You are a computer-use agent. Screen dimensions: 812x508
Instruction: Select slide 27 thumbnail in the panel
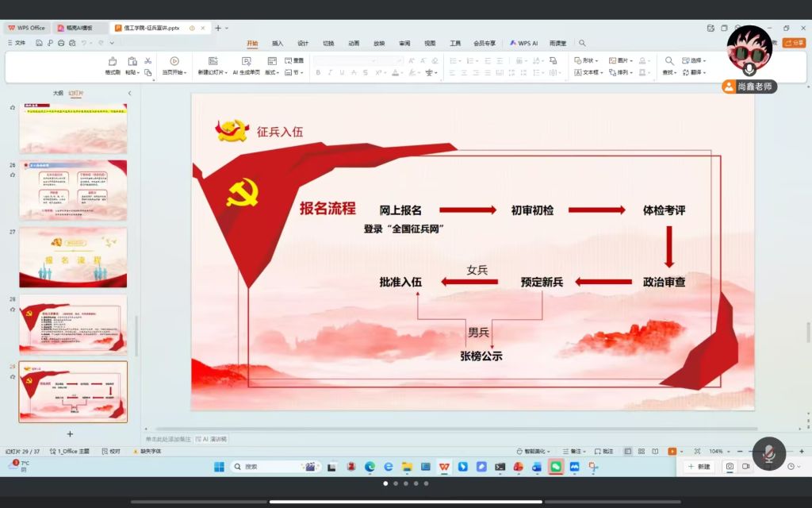tap(73, 257)
